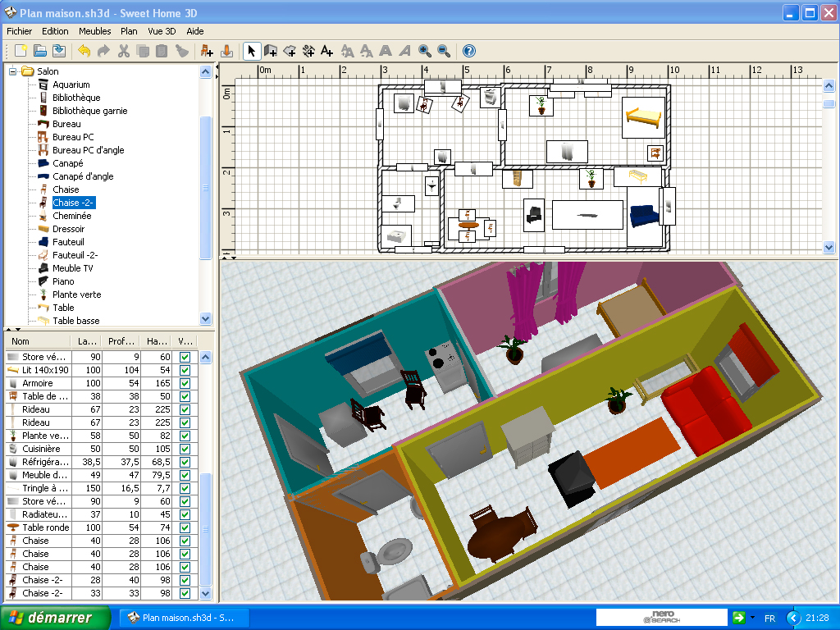840x630 pixels.
Task: Increase text size
Action: 347,51
